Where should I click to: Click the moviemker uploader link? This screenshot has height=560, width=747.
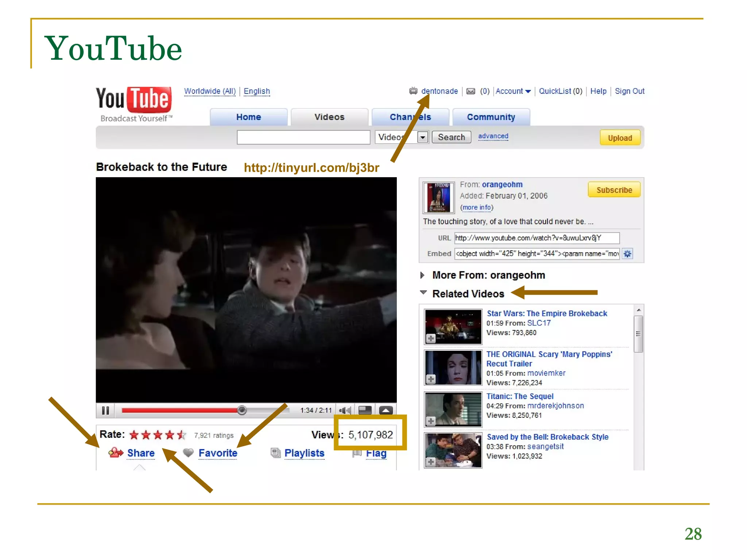tap(546, 373)
